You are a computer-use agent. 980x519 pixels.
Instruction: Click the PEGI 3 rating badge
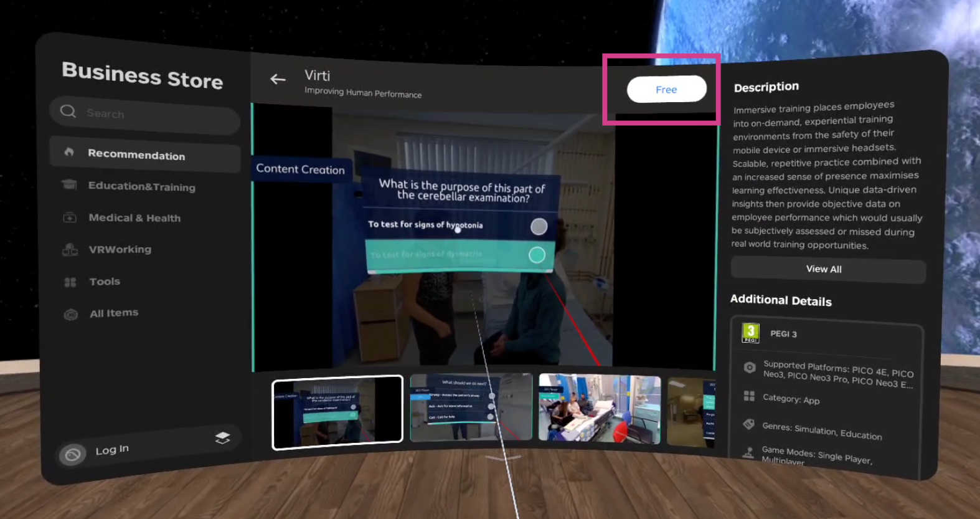coord(751,333)
